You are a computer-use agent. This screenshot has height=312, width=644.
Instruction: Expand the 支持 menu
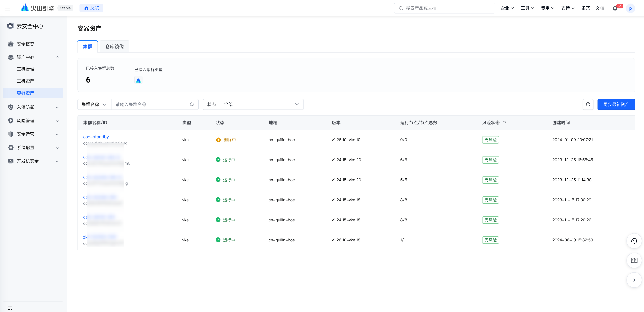point(568,8)
